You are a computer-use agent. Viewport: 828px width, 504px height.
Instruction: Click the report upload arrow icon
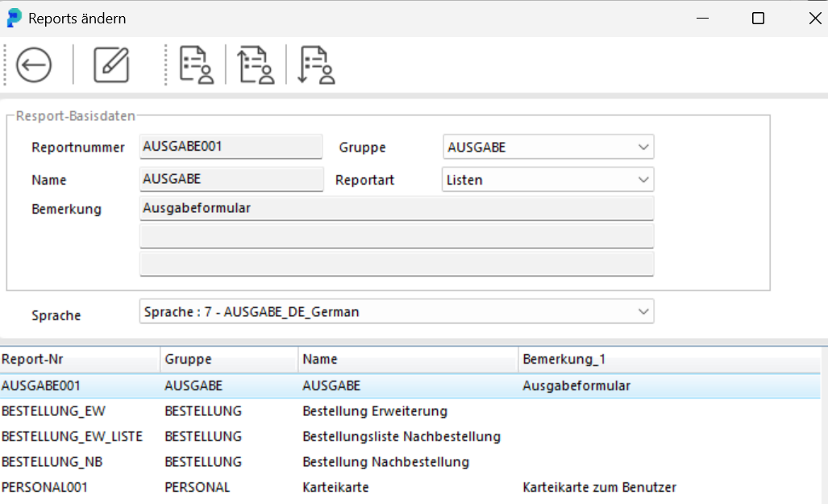point(256,65)
